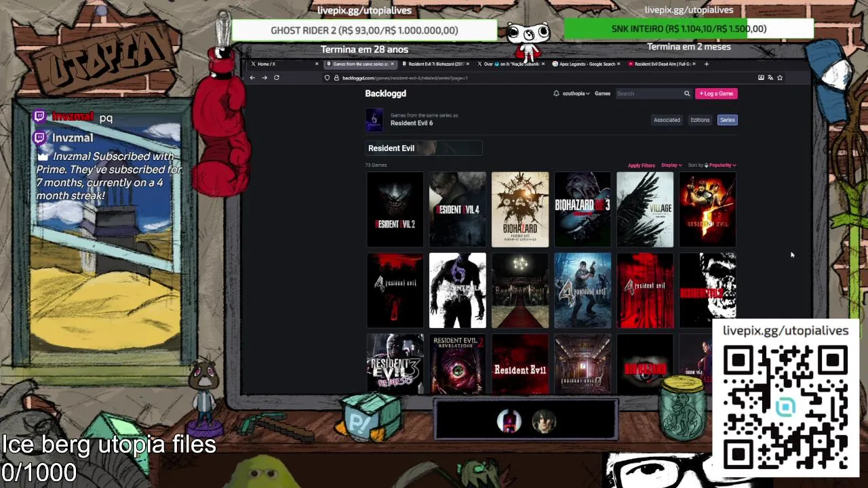The width and height of the screenshot is (868, 488).
Task: Open the Editions games view
Action: pos(700,120)
